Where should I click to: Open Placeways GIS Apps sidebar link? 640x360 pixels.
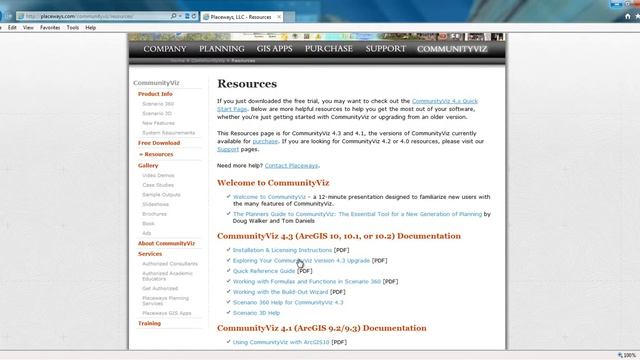(167, 313)
